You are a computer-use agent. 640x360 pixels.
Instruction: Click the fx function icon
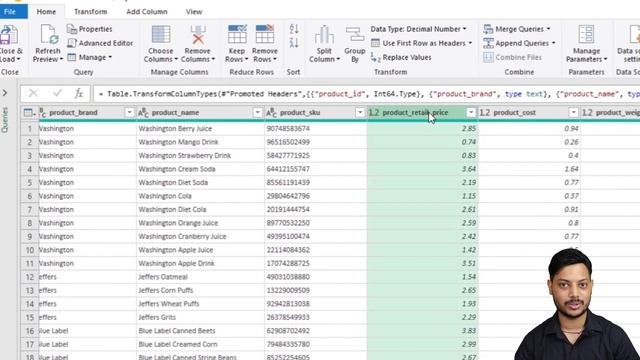click(x=78, y=93)
